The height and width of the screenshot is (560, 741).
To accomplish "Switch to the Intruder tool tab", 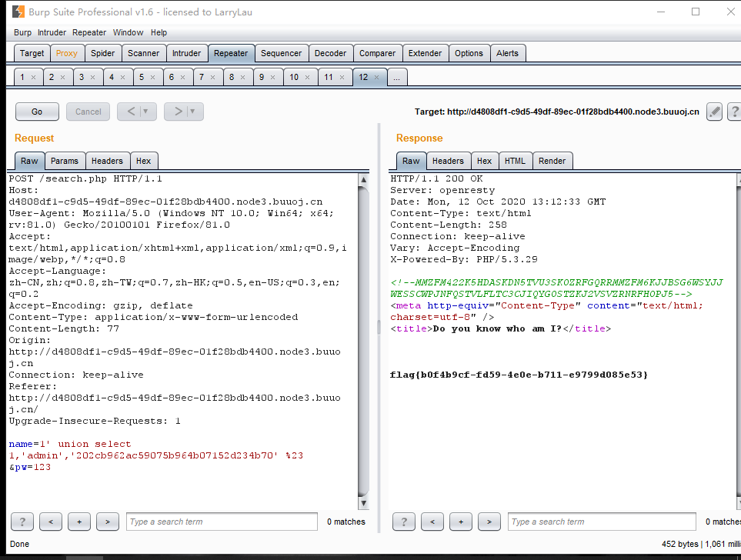I will (x=187, y=53).
